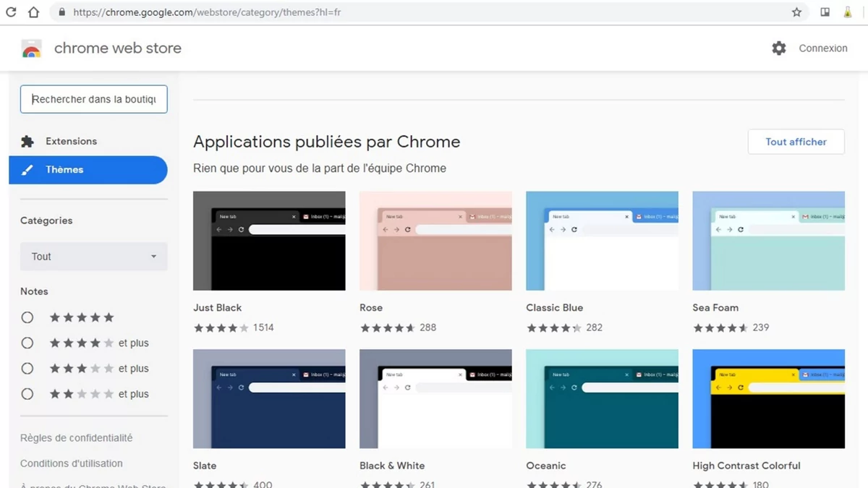Select the five-star rating filter
This screenshot has height=488, width=868.
27,317
